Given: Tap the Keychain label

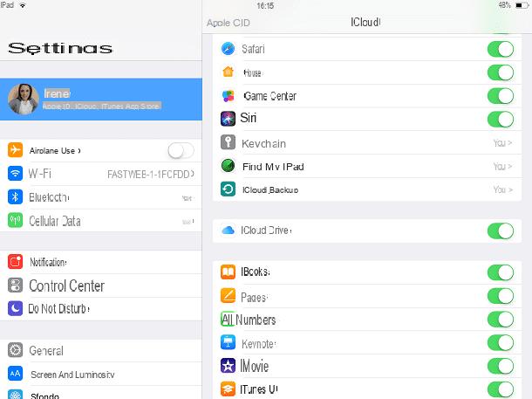Looking at the screenshot, I should click(263, 143).
